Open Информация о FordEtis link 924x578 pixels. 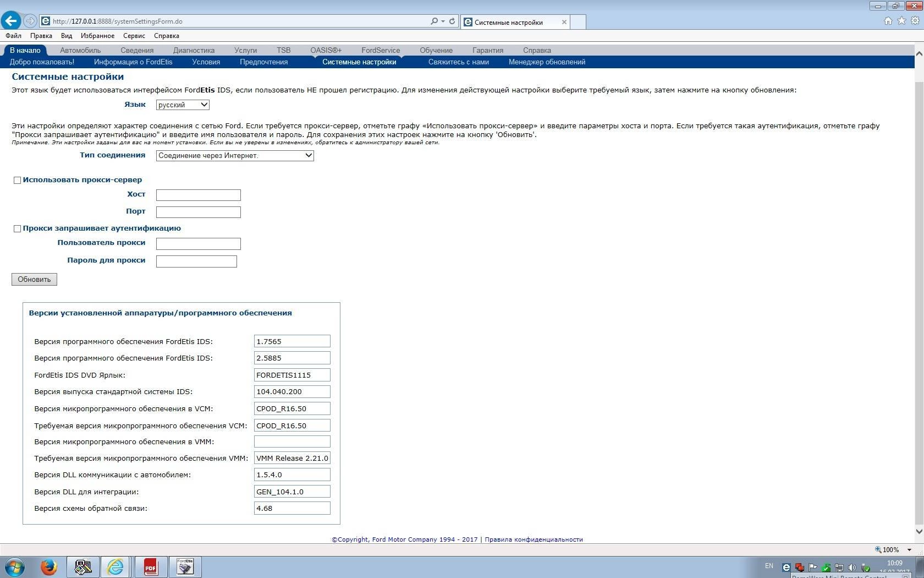point(133,62)
